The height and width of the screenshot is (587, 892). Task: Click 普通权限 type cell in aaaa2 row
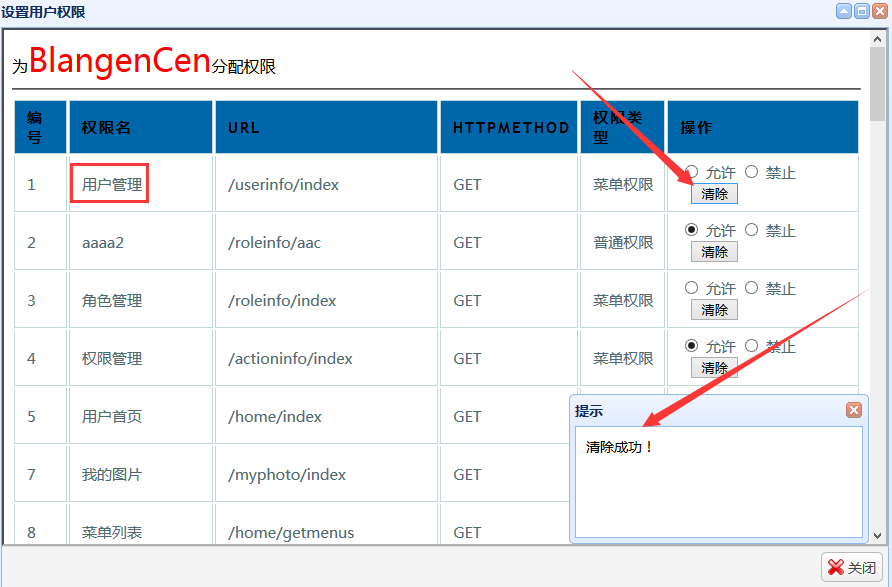(622, 242)
